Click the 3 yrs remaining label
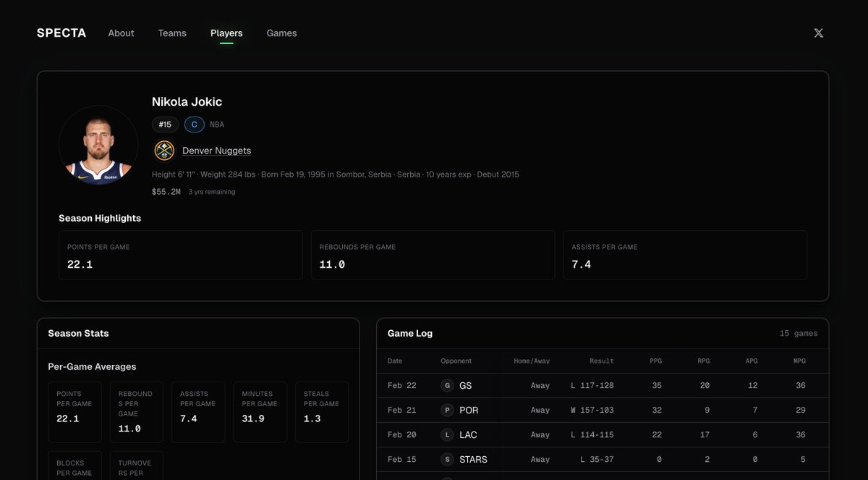Screen dimensions: 868x480 point(212,192)
